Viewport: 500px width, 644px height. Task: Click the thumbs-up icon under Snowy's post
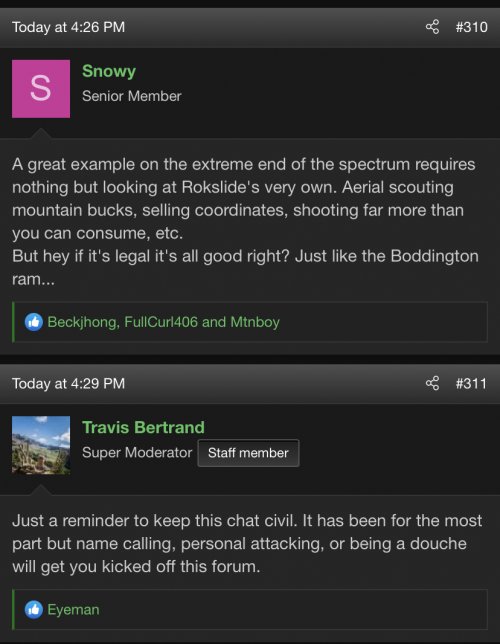tap(34, 322)
